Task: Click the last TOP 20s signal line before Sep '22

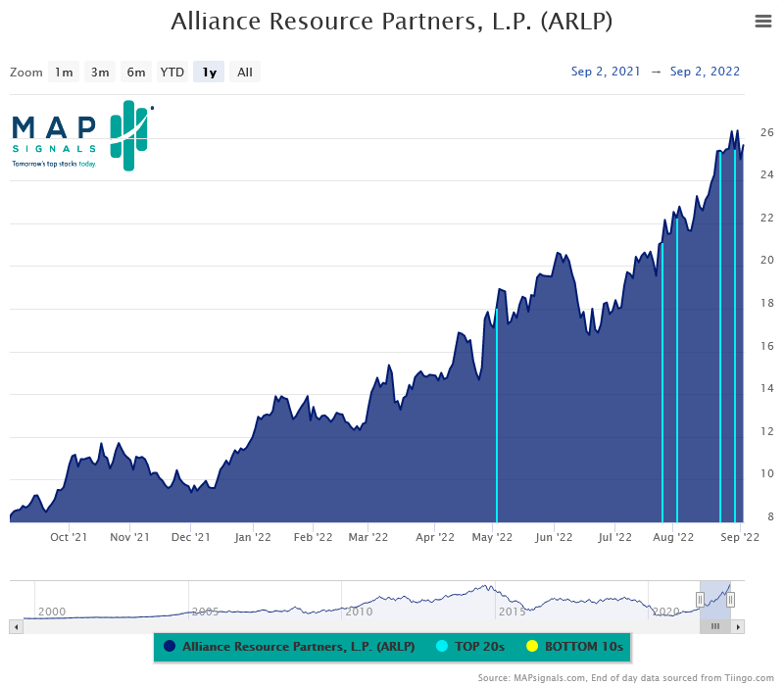Action: point(735,336)
